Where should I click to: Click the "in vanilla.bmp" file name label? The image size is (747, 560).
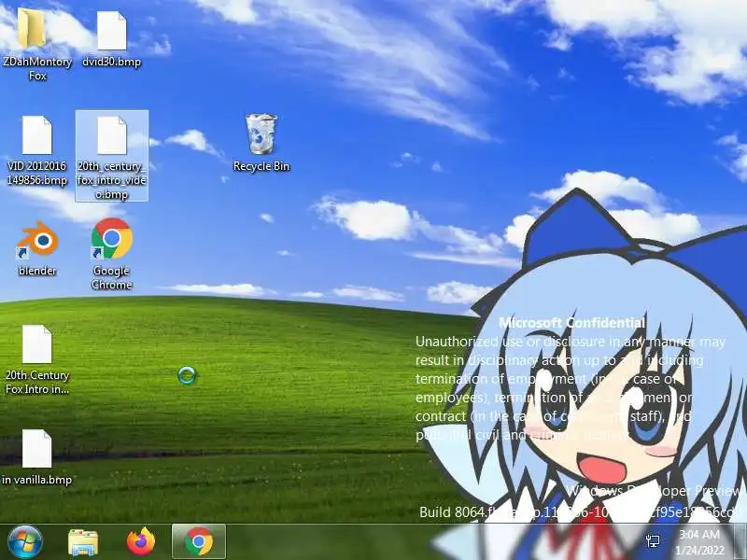[x=36, y=480]
